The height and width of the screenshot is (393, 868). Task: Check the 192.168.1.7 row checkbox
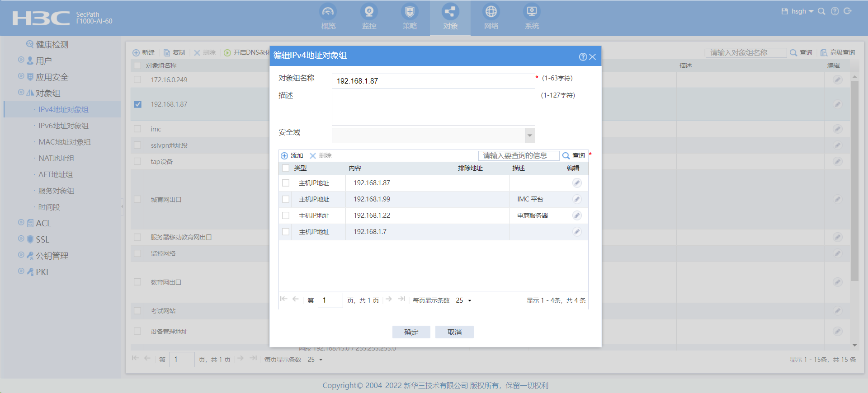286,232
